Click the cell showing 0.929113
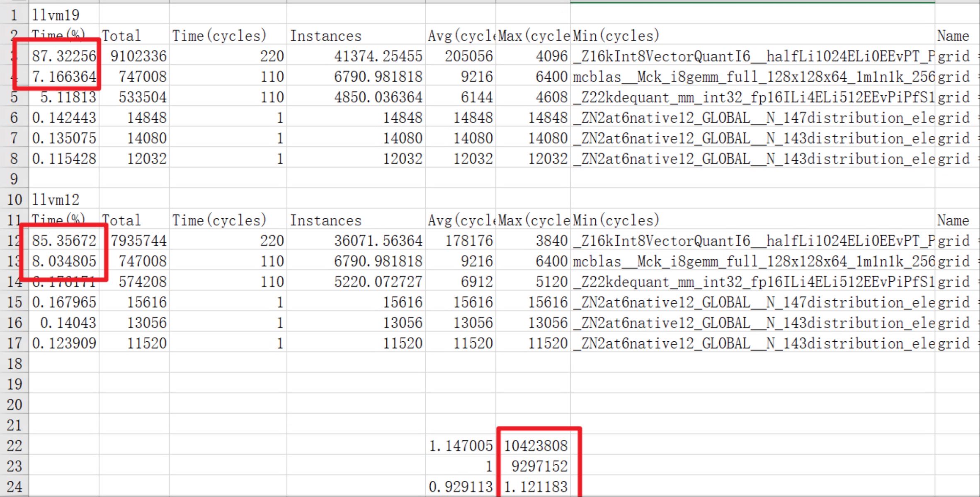Image resolution: width=980 pixels, height=497 pixels. (460, 487)
